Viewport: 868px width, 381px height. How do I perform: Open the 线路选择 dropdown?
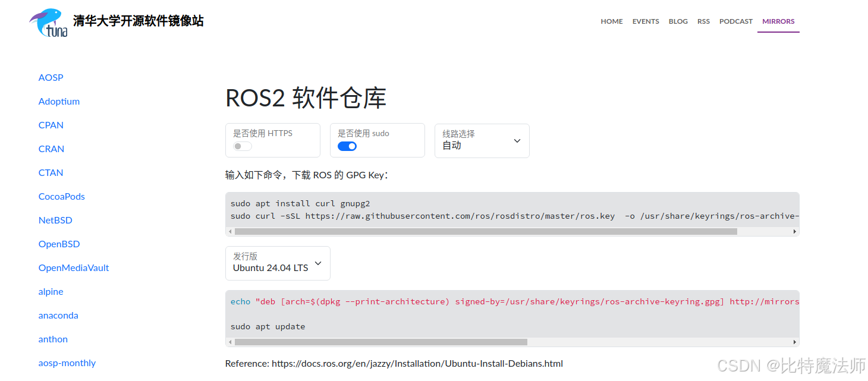click(x=482, y=141)
